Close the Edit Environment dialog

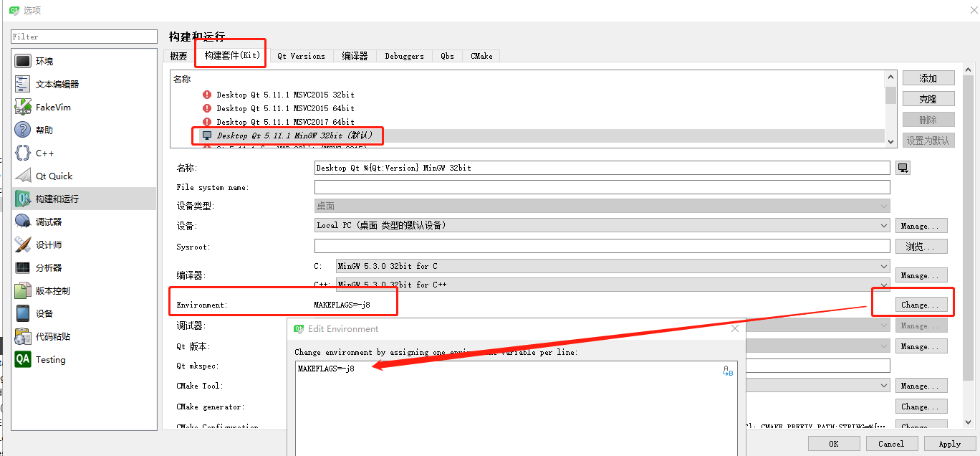click(x=734, y=328)
